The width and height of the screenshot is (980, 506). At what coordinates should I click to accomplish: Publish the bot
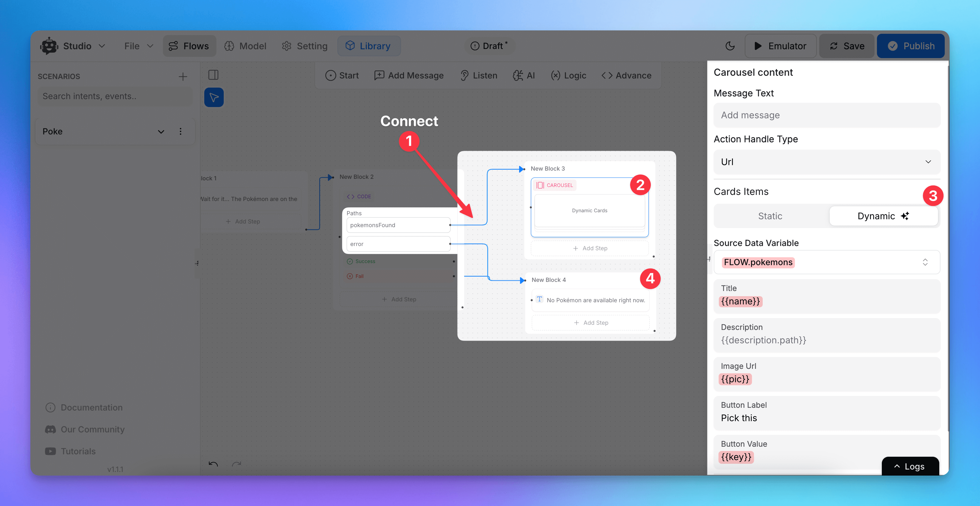click(x=911, y=46)
